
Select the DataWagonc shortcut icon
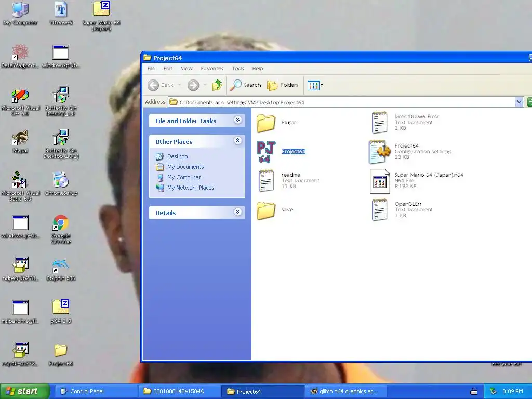tap(20, 56)
